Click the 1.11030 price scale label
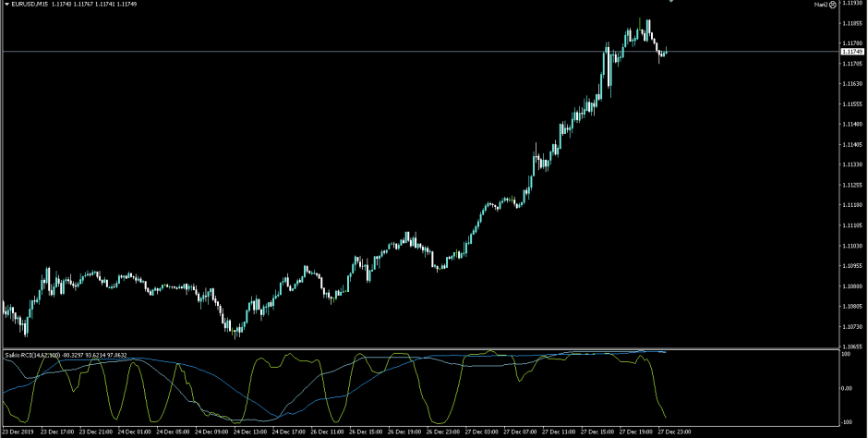 [853, 246]
